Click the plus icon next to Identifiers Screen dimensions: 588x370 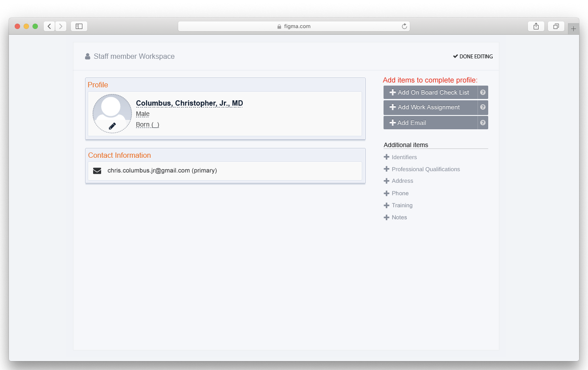click(x=387, y=157)
